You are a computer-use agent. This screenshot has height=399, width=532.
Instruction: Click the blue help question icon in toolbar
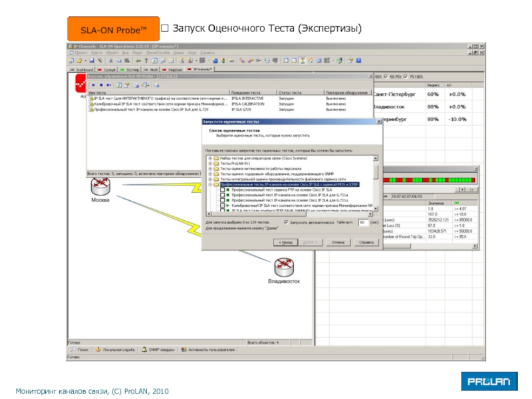[358, 61]
